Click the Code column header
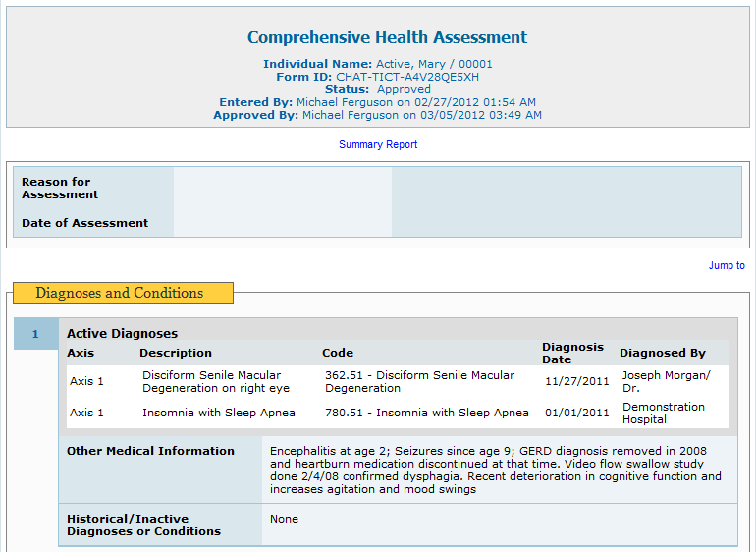 [338, 353]
